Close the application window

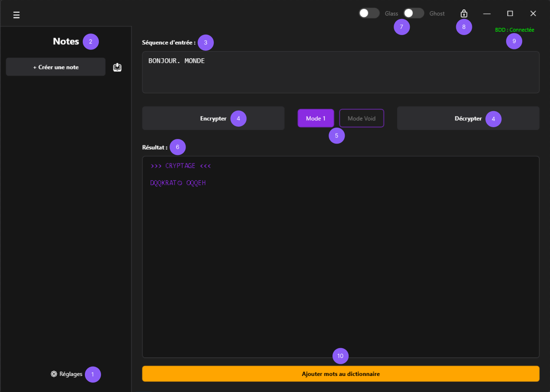[533, 14]
